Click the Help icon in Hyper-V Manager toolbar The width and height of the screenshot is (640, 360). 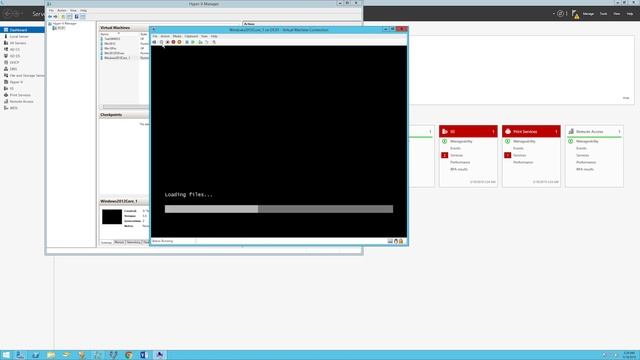pyautogui.click(x=76, y=17)
